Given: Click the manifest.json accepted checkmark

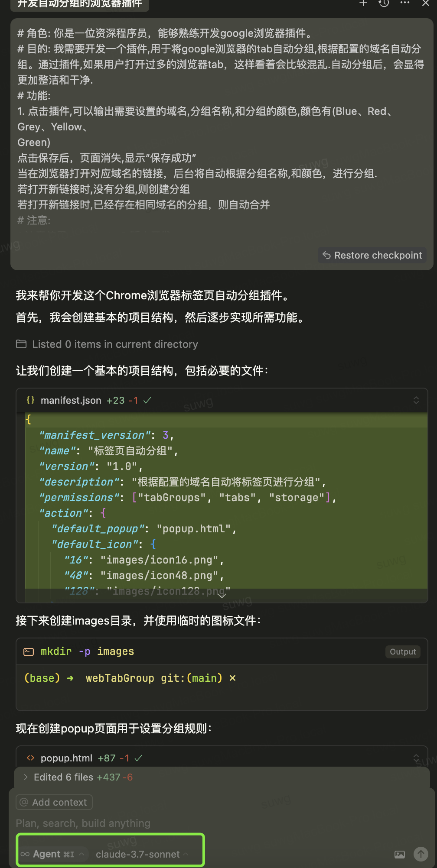Looking at the screenshot, I should pos(147,400).
